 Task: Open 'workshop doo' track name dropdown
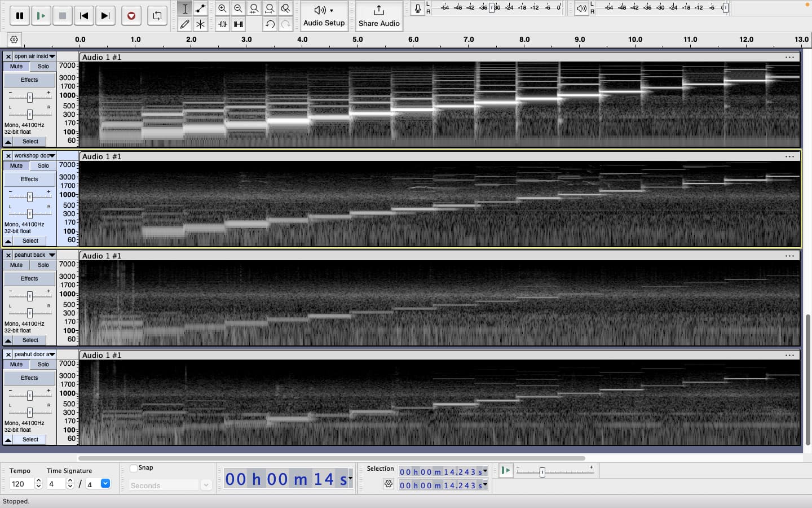[35, 156]
